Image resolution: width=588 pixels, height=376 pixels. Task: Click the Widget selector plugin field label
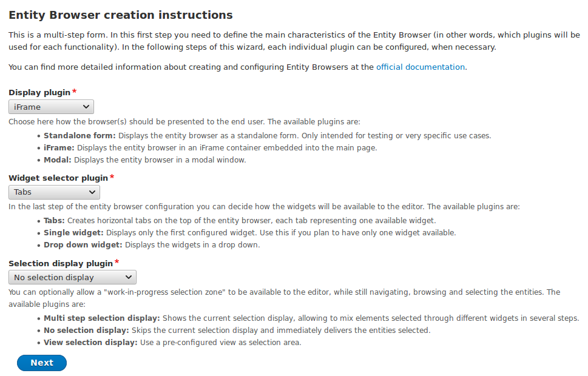tap(58, 178)
